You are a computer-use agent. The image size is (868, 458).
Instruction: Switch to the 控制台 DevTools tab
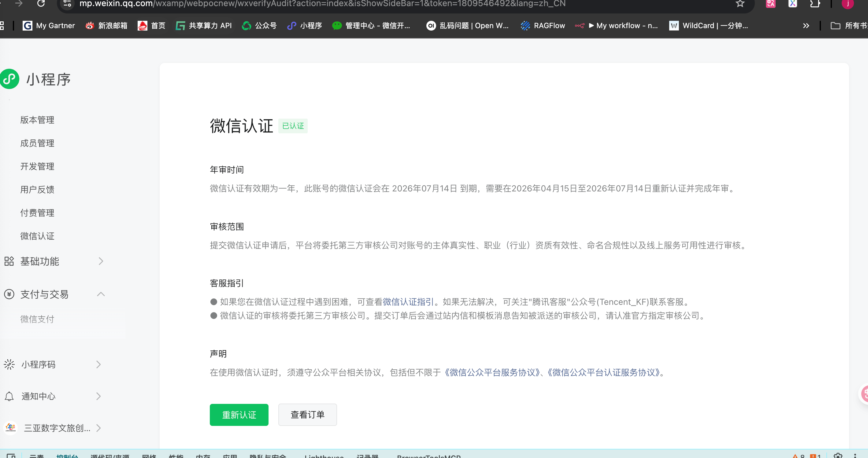[x=67, y=456]
